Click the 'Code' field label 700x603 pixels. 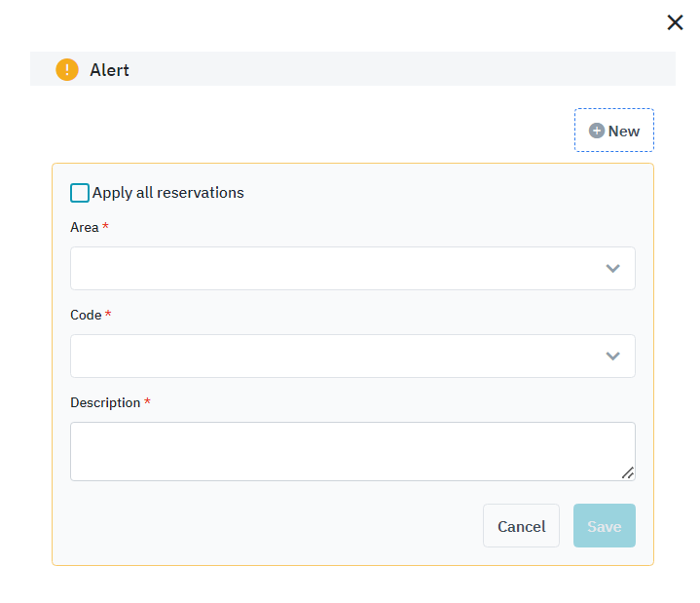coord(86,315)
